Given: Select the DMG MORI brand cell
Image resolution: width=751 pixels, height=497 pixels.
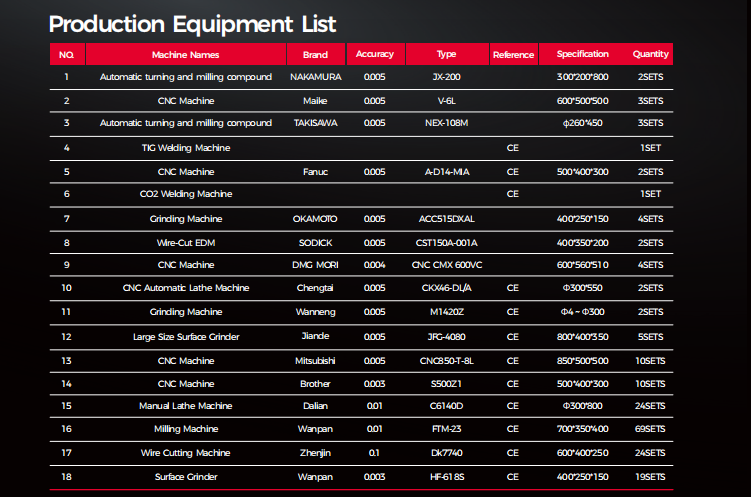Looking at the screenshot, I should [314, 265].
